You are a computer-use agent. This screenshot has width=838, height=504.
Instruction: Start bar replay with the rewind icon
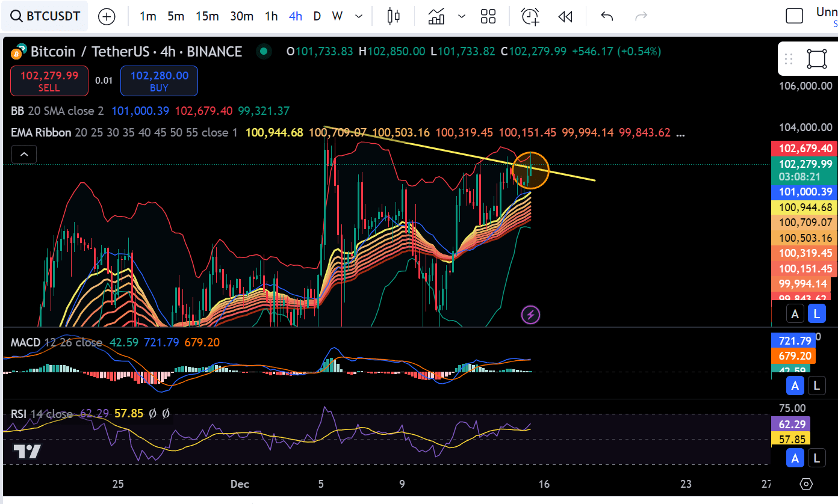pos(565,16)
